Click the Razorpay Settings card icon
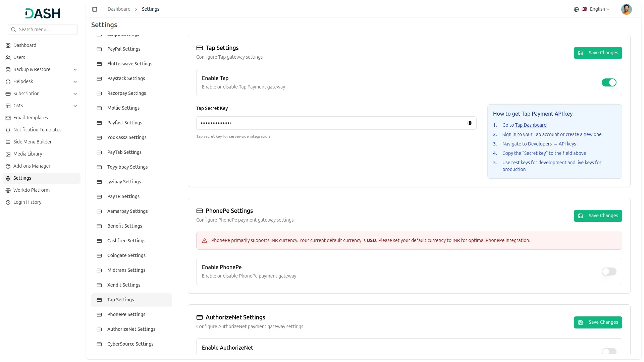The width and height of the screenshot is (644, 362). 99,94
